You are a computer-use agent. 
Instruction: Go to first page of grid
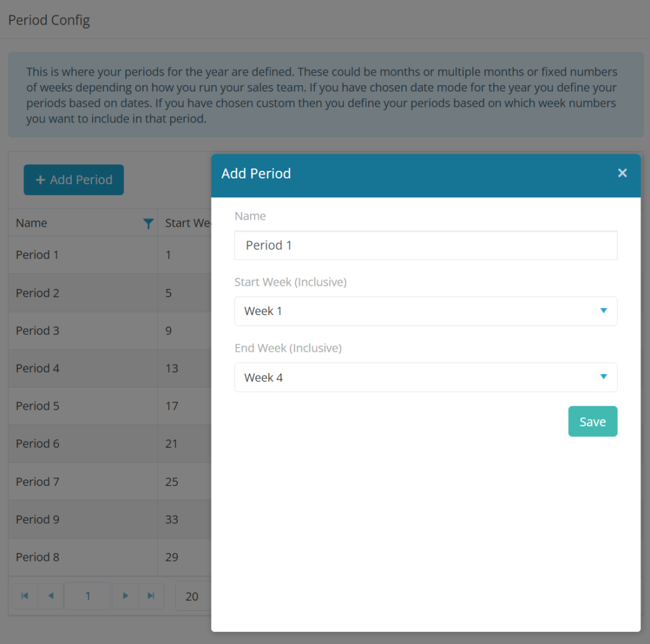[x=25, y=596]
